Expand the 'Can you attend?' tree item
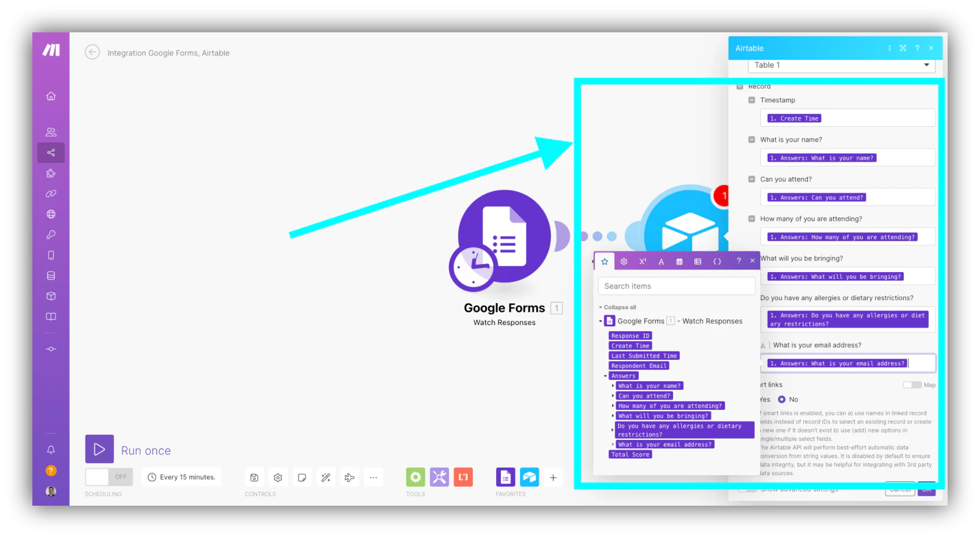Image resolution: width=980 pixels, height=538 pixels. 613,396
